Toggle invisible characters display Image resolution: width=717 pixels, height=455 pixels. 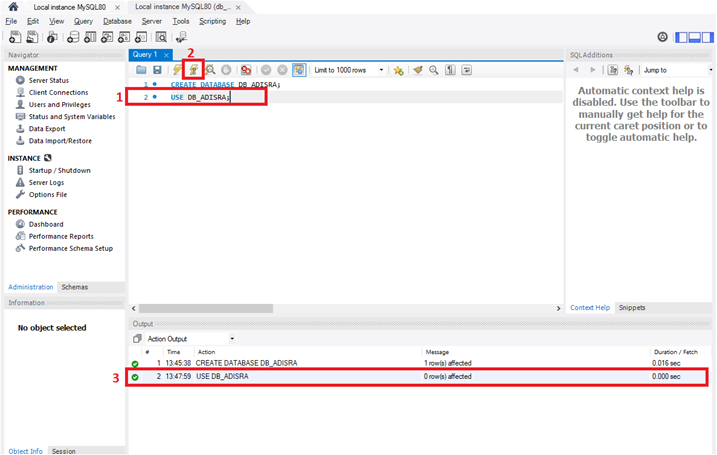coord(450,70)
